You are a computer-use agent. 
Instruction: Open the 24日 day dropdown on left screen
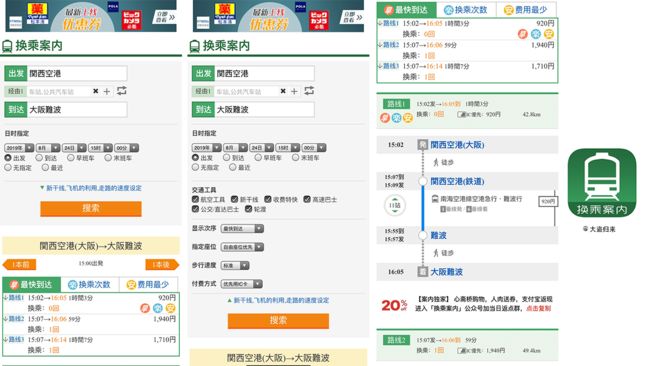[x=74, y=148]
